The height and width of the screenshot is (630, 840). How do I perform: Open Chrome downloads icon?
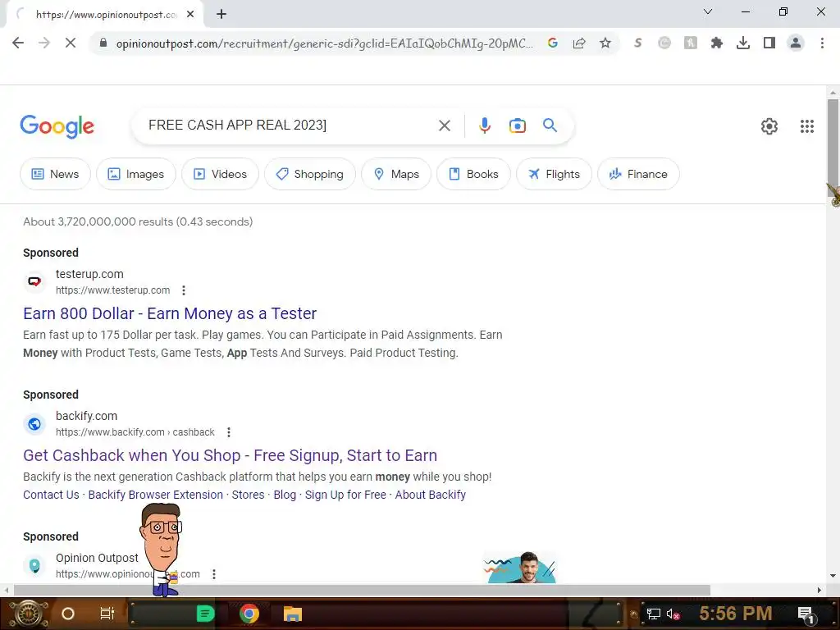(x=743, y=43)
